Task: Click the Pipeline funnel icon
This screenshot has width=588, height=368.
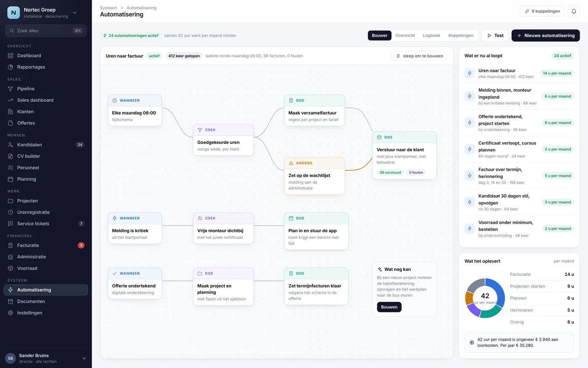Action: pos(10,89)
